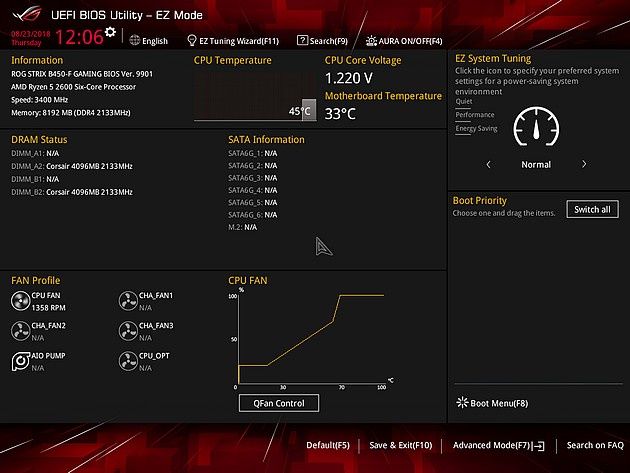Select the Performance tuning mode
Image resolution: width=630 pixels, height=473 pixels.
coord(475,115)
